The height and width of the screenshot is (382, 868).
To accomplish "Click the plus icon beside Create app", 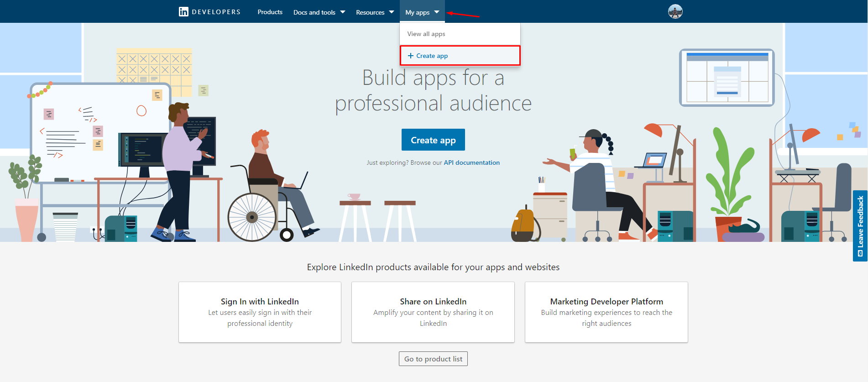I will [x=411, y=56].
